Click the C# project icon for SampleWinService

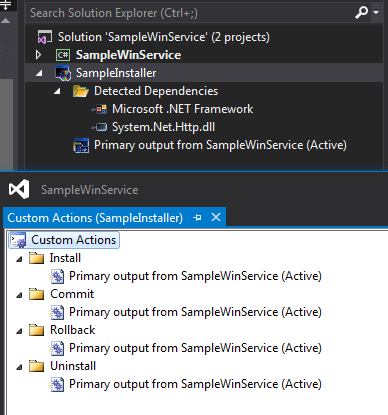pyautogui.click(x=63, y=55)
